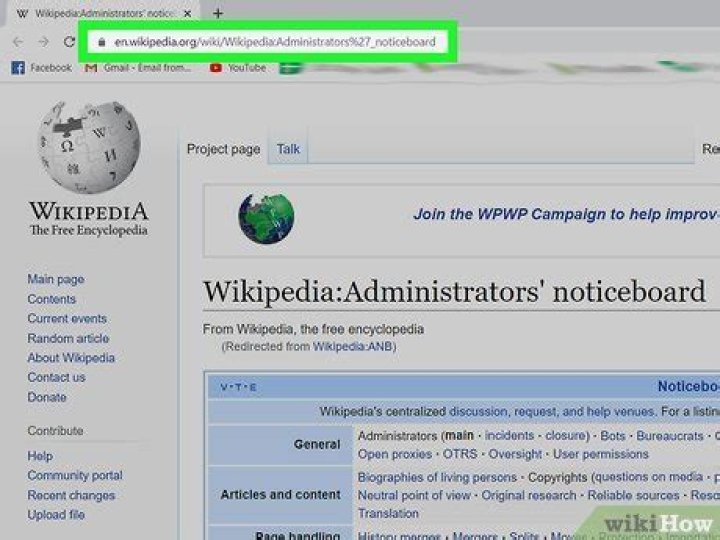
Task: Click the browser back arrow
Action: point(18,42)
